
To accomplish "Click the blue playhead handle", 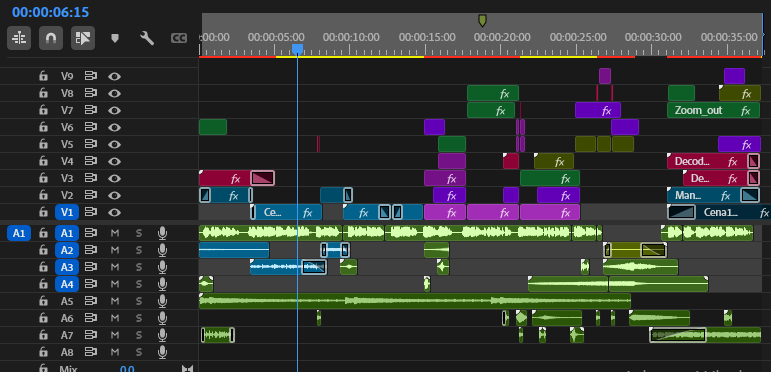I will click(297, 49).
